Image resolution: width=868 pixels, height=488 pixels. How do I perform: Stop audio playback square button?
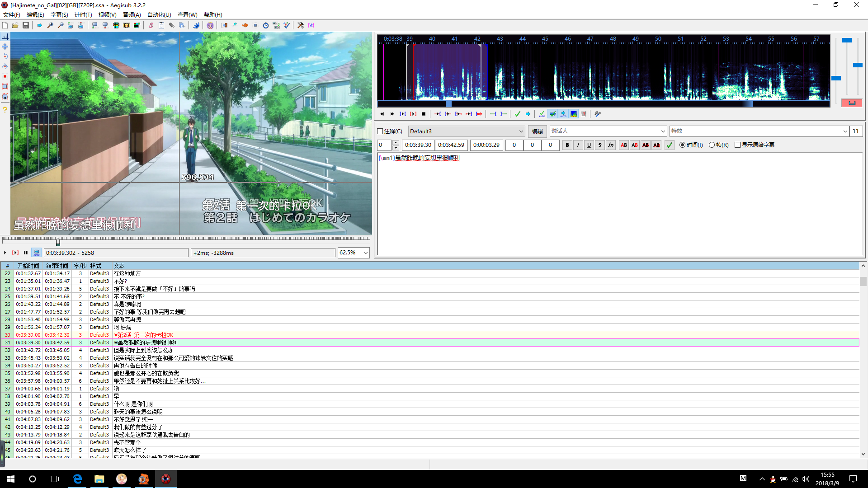(x=424, y=114)
